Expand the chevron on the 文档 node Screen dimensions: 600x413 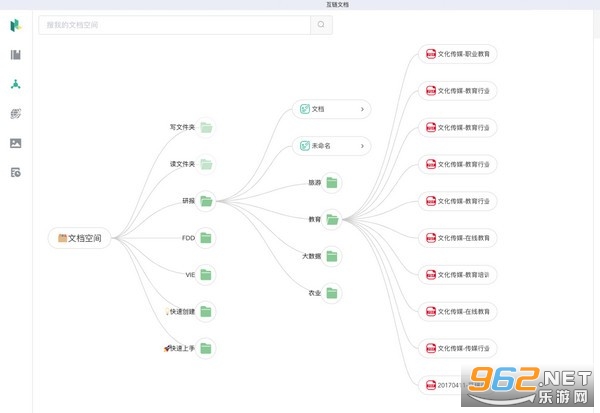click(x=362, y=109)
